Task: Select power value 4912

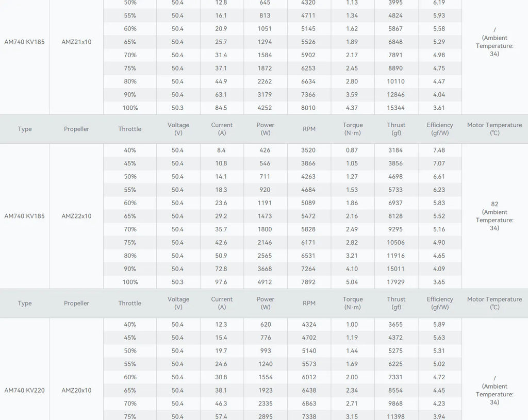Action: tap(265, 282)
